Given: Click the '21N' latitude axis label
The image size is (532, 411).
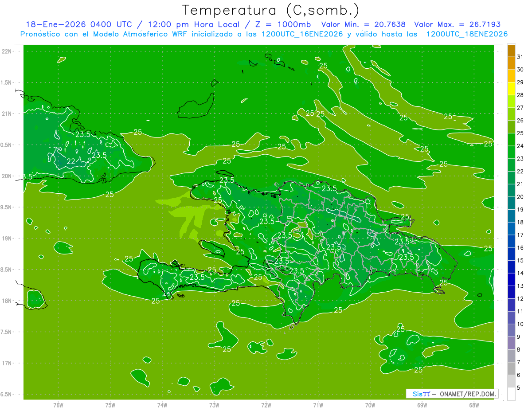Looking at the screenshot, I should pos(7,114).
